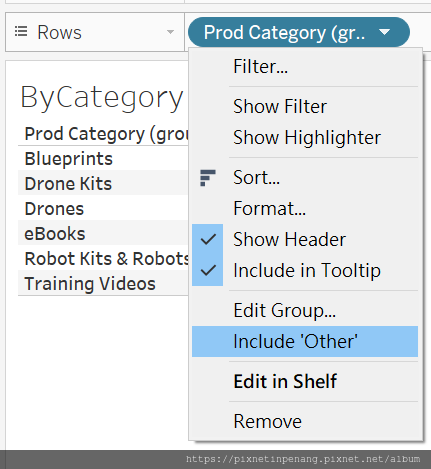Choose Show Highlighter from the menu
Screen dimensions: 431x469
coord(305,137)
